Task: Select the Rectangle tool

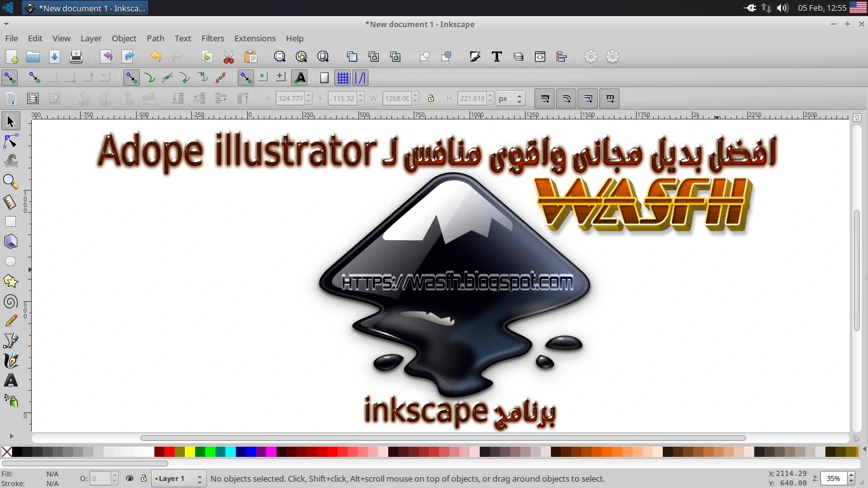Action: pyautogui.click(x=10, y=222)
